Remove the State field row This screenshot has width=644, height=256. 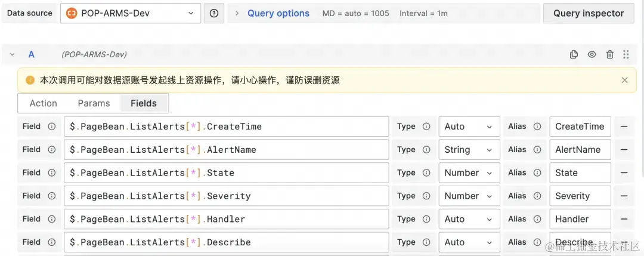624,173
